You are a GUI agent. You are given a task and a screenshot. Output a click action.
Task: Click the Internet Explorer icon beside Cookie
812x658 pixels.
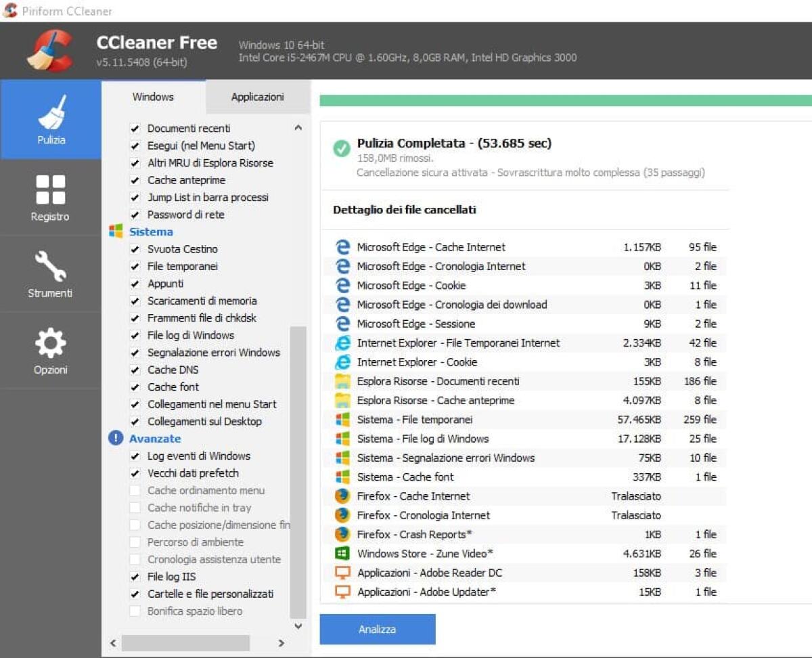(342, 362)
